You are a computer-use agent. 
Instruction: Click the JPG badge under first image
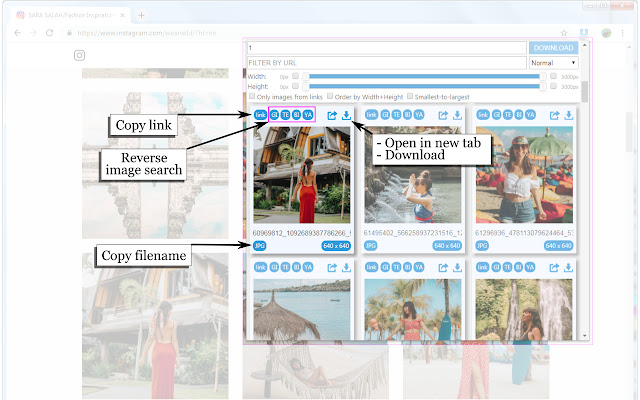click(x=260, y=244)
